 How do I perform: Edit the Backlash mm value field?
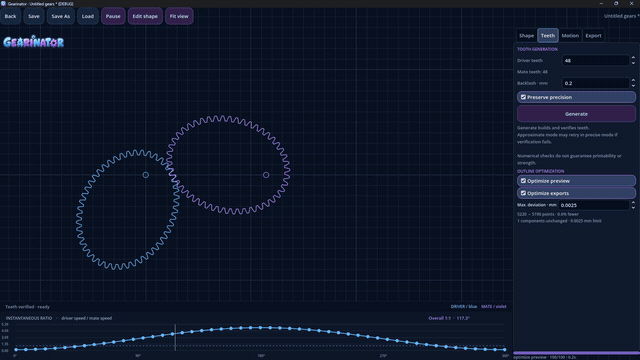coord(596,83)
